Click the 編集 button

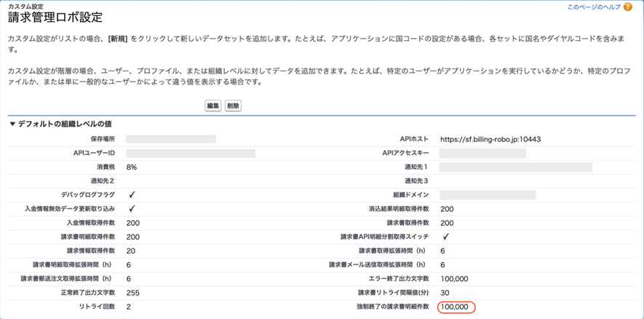[213, 106]
